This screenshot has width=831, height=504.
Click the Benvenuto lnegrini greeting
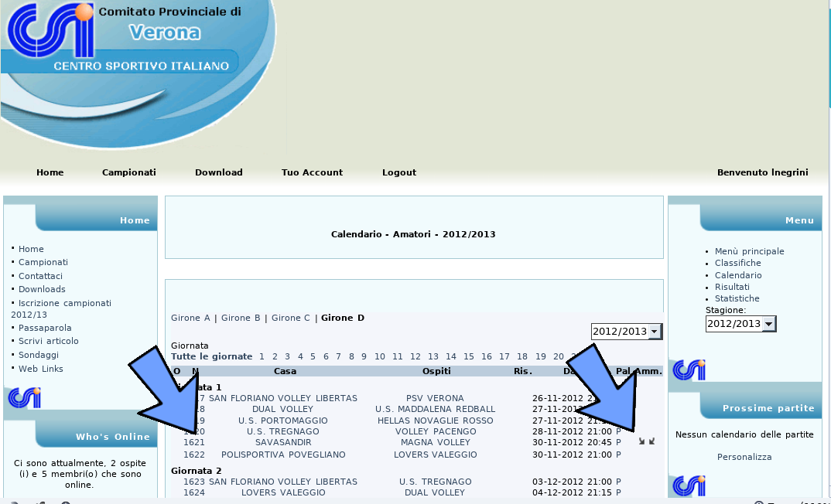click(x=763, y=172)
